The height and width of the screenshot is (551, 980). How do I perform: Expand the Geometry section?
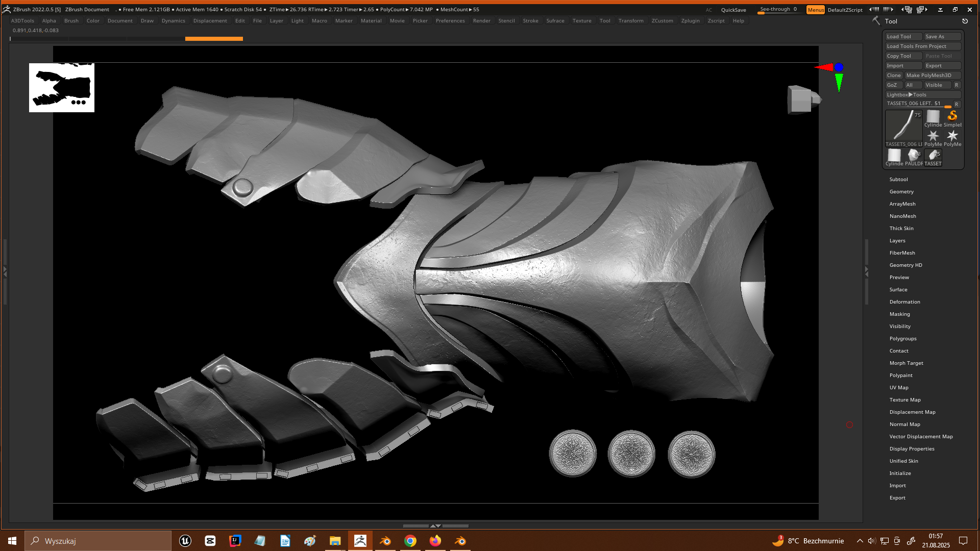[901, 192]
